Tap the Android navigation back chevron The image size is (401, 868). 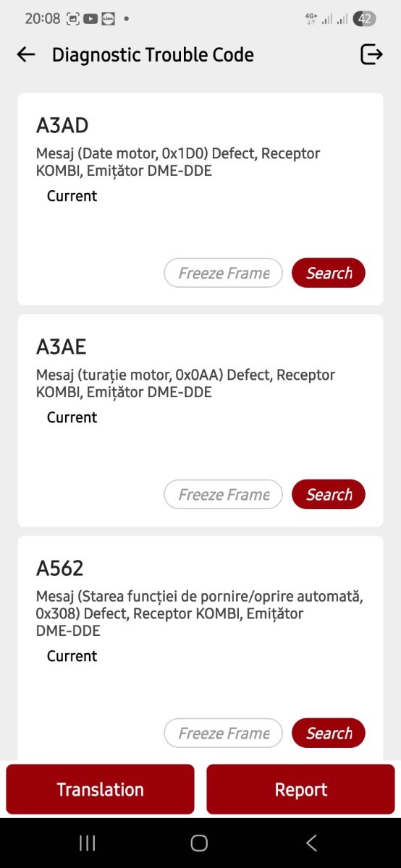(x=311, y=843)
